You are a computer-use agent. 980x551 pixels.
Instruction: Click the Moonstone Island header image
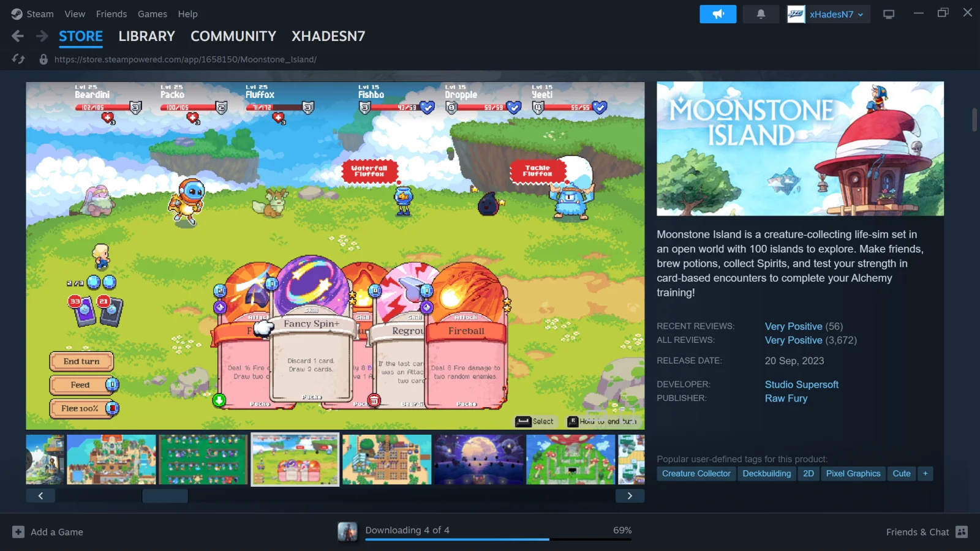click(x=800, y=149)
